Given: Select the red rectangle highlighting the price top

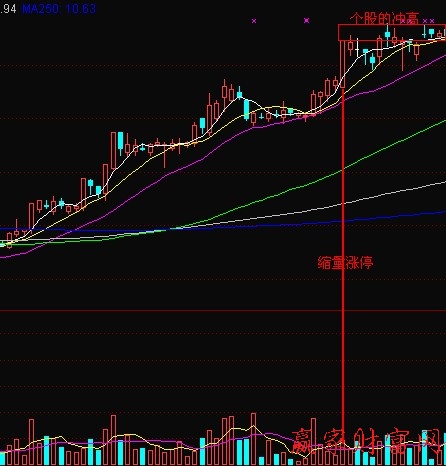Looking at the screenshot, I should 392,32.
